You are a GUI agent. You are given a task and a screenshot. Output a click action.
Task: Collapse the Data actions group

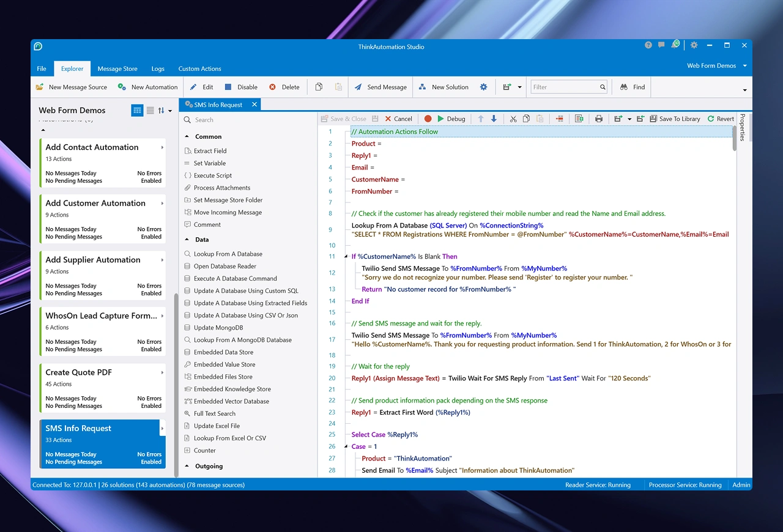[187, 240]
